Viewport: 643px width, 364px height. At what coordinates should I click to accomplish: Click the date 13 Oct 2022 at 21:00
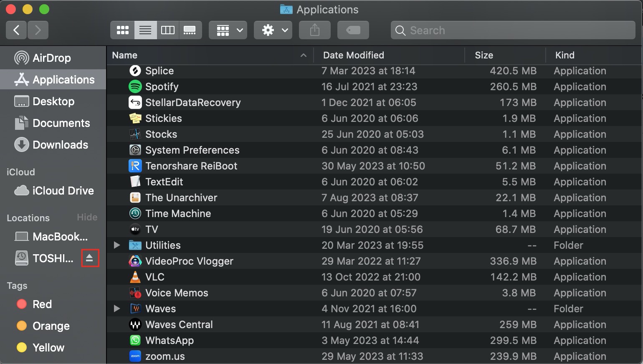371,277
